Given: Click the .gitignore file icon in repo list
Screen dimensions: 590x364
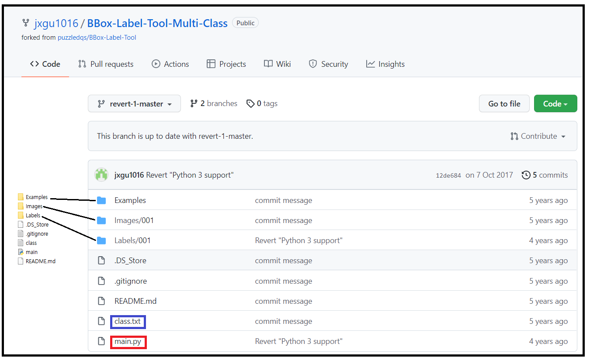Looking at the screenshot, I should 101,281.
